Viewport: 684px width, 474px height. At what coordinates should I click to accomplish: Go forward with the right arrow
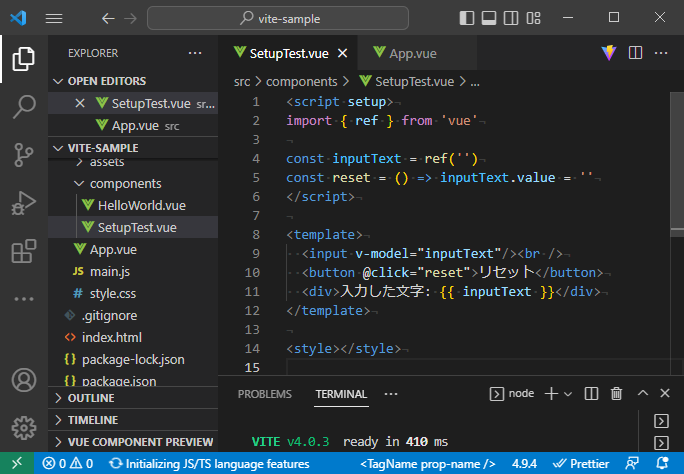tap(130, 18)
